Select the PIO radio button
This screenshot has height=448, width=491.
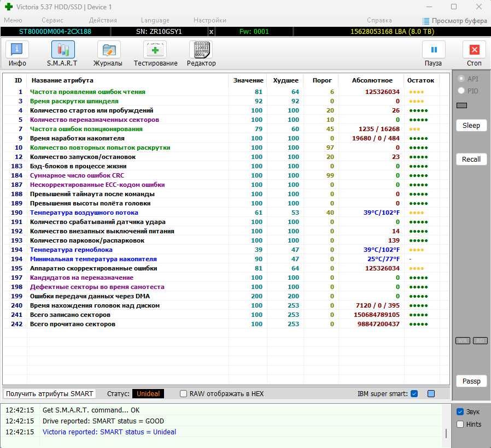[461, 91]
